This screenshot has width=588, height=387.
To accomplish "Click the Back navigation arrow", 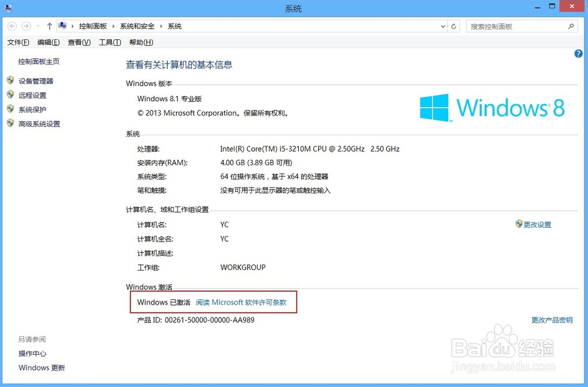I will [12, 26].
